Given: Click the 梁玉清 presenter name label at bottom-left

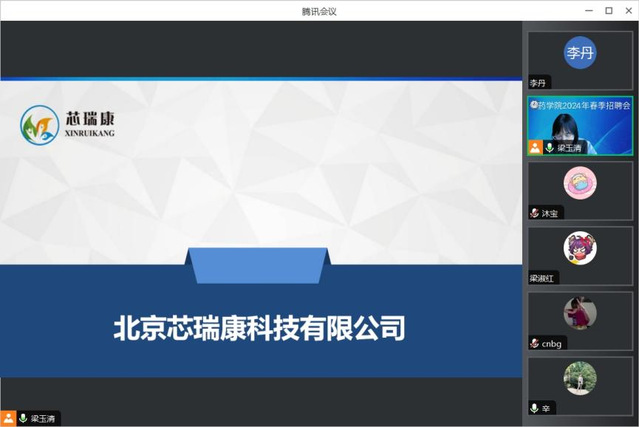Looking at the screenshot, I should click(44, 418).
